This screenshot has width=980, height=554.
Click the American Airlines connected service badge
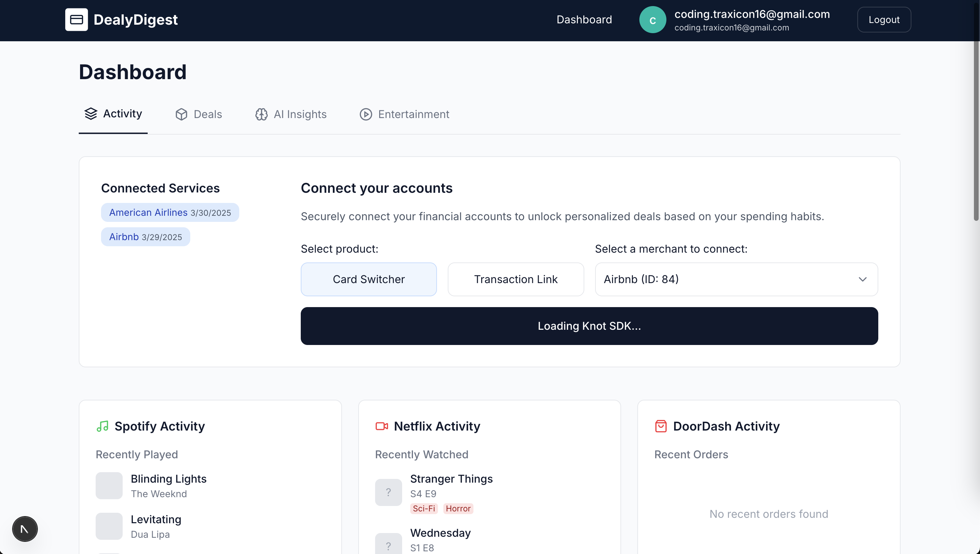pos(170,212)
